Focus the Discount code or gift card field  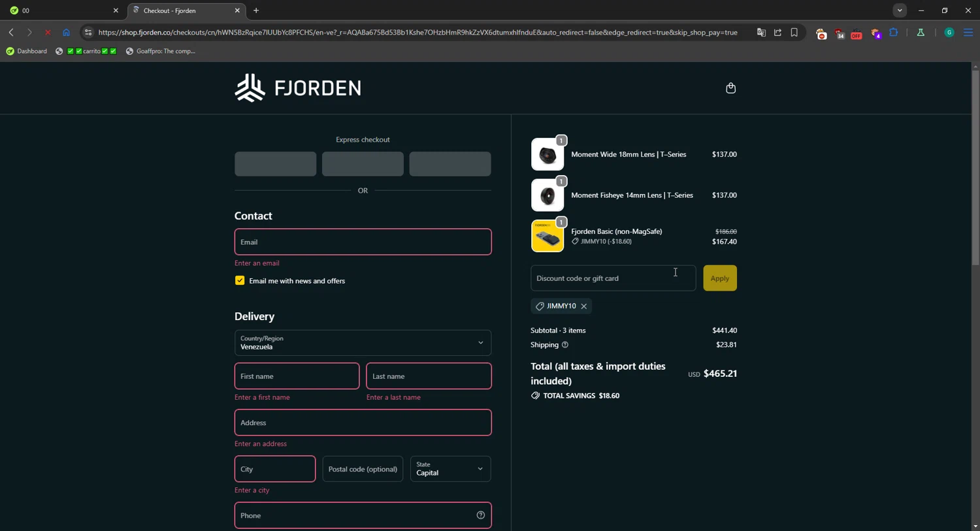(613, 278)
